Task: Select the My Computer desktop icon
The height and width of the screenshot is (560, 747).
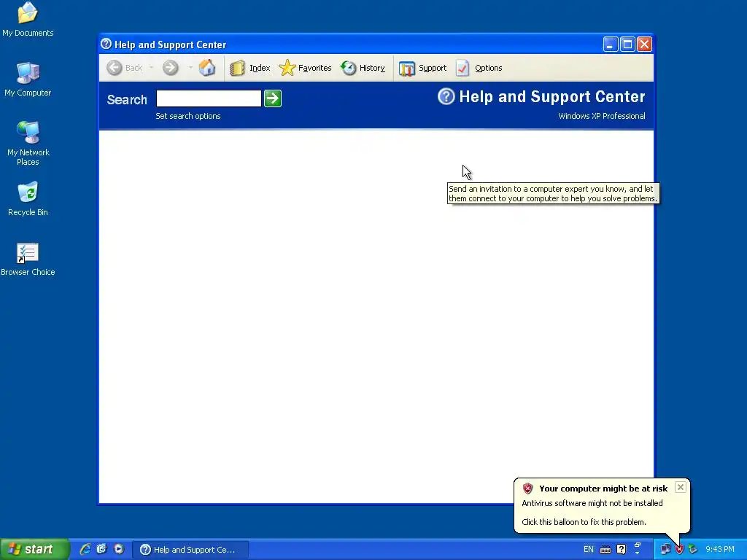Action: pyautogui.click(x=28, y=79)
